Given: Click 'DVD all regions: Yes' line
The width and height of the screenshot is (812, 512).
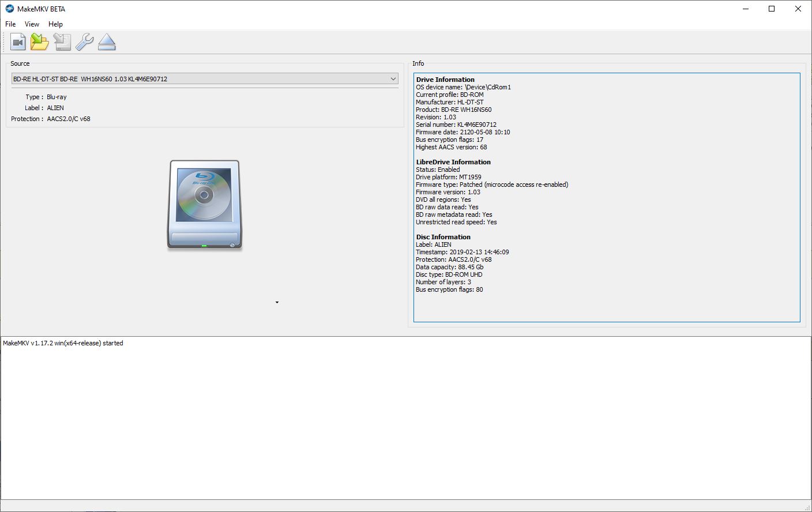Looking at the screenshot, I should pos(443,199).
